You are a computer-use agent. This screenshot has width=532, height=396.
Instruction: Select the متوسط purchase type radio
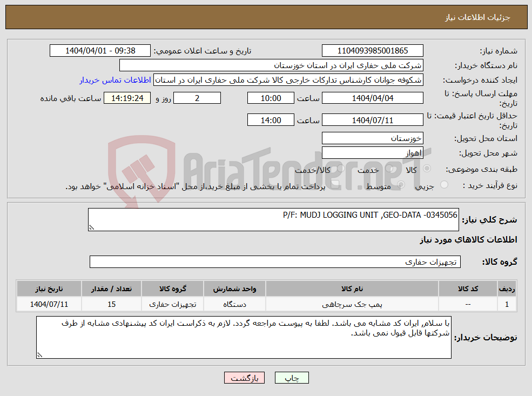coord(401,185)
